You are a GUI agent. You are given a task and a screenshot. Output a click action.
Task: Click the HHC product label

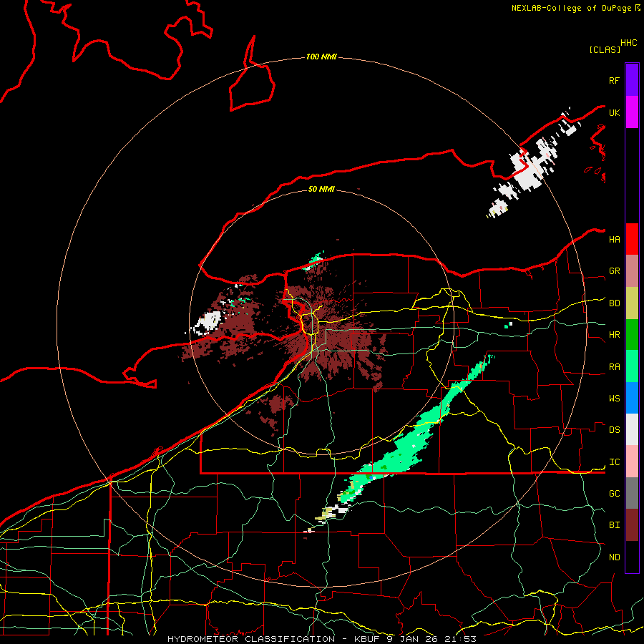628,43
